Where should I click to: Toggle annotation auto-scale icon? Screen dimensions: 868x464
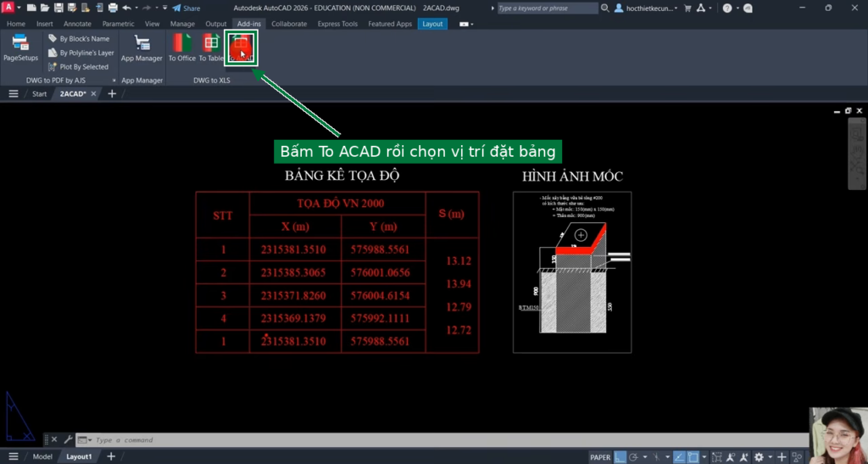pos(743,457)
